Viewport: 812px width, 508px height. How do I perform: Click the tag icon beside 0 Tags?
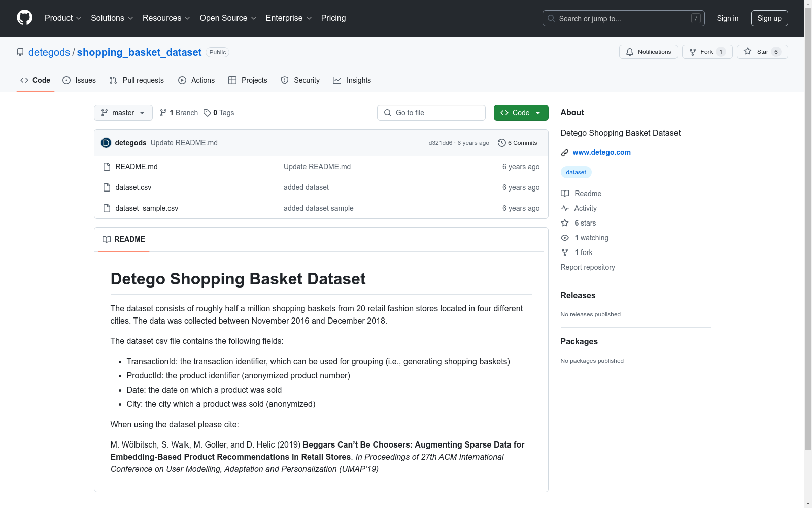207,113
